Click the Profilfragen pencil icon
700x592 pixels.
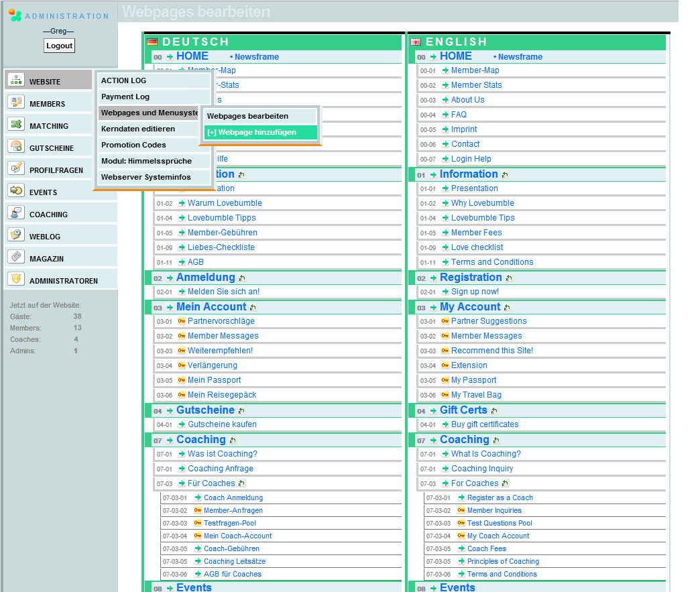pyautogui.click(x=16, y=169)
